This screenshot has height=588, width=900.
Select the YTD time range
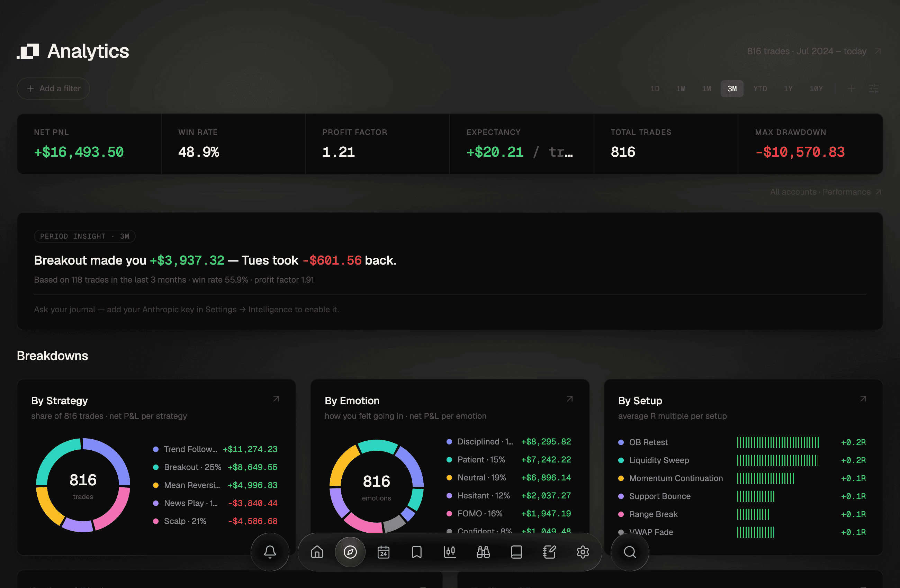(760, 89)
